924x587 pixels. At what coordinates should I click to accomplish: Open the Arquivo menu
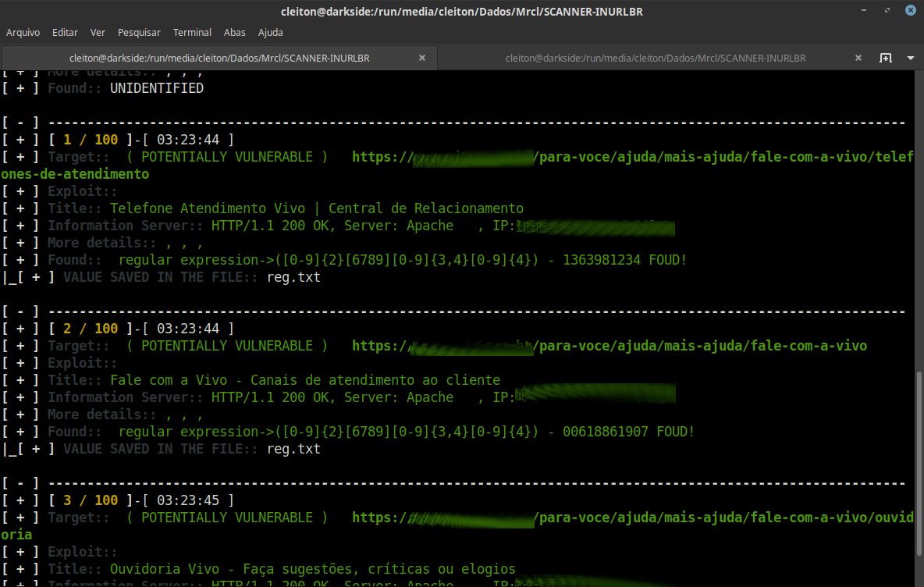[23, 32]
